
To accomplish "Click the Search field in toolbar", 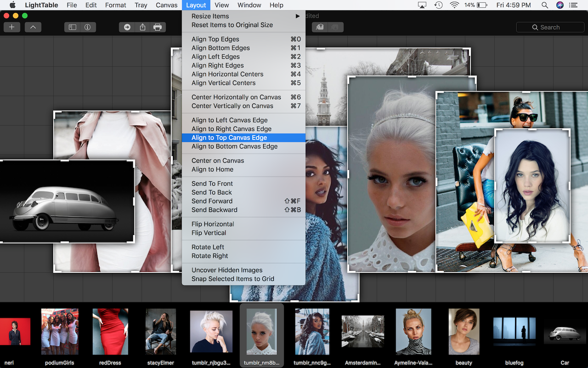I will point(550,27).
